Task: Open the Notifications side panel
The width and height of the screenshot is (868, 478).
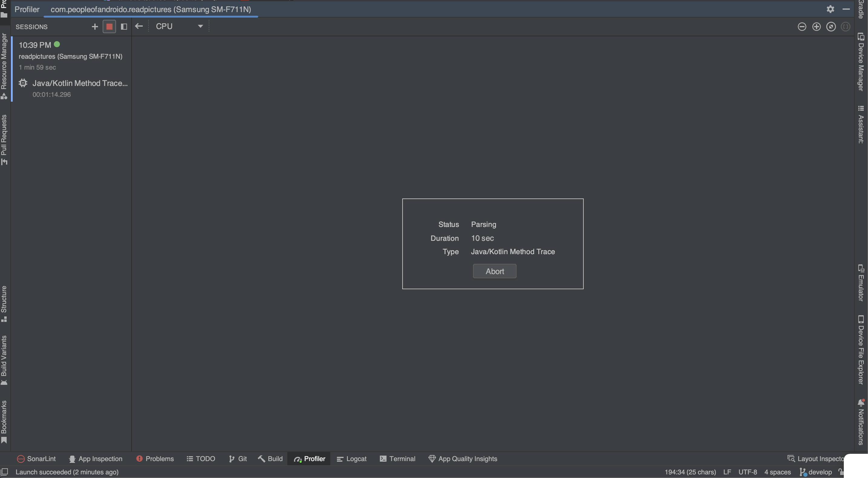Action: pyautogui.click(x=861, y=422)
